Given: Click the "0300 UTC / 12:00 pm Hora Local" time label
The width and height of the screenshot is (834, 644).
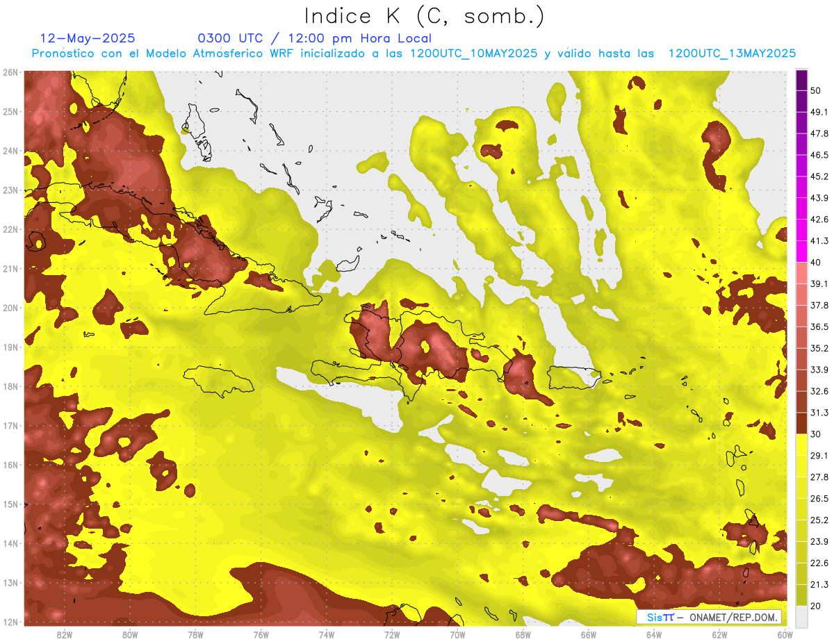Looking at the screenshot, I should coord(314,38).
